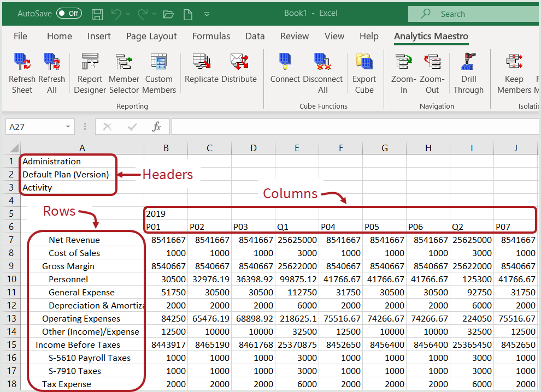Select the P05 column label cell
The image size is (541, 392).
pyautogui.click(x=384, y=227)
